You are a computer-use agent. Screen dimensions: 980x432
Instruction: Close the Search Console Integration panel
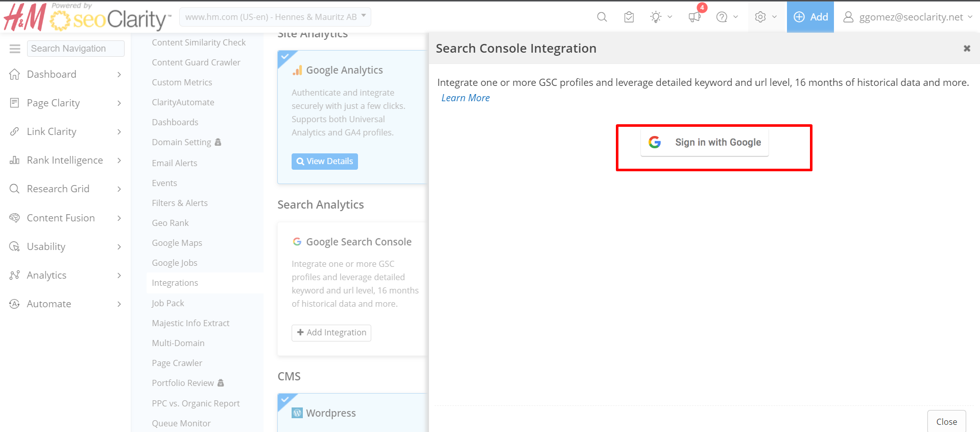[966, 49]
